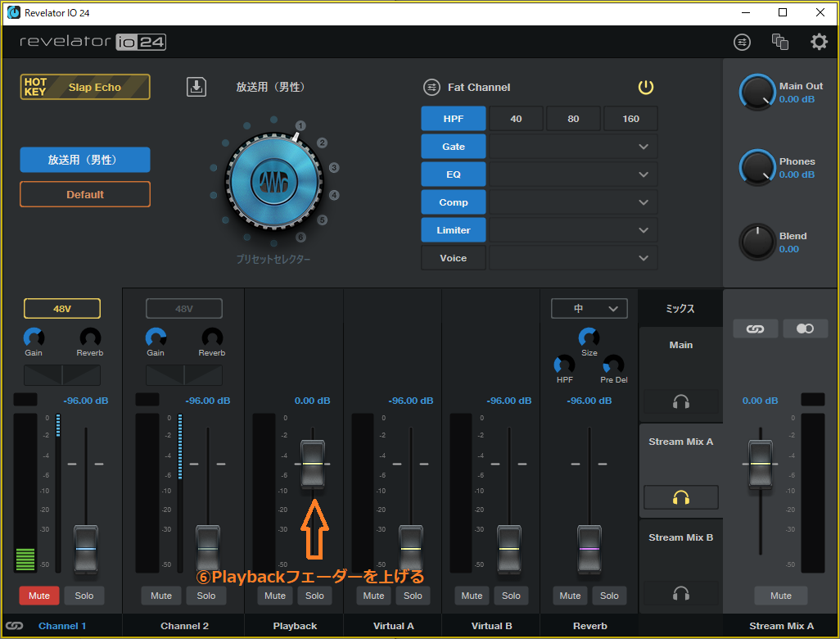Image resolution: width=840 pixels, height=639 pixels.
Task: Click the Playback 0.00 dB level value
Action: click(312, 401)
